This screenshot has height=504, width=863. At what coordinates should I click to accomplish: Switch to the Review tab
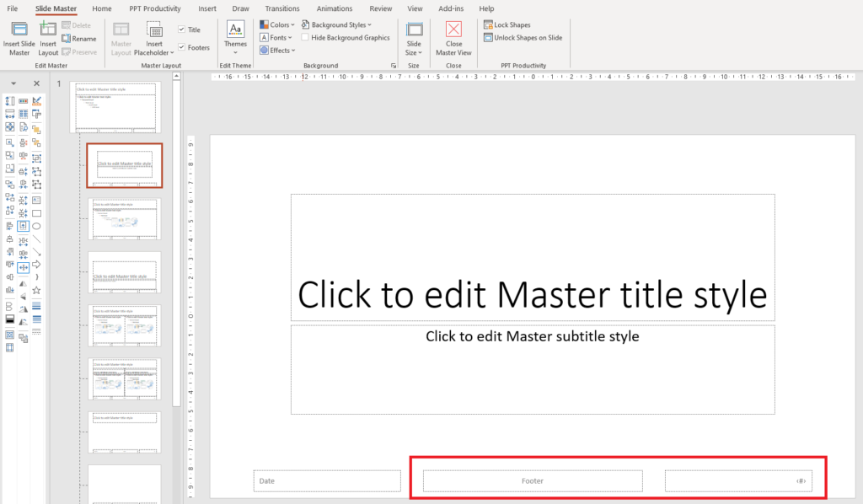click(x=381, y=8)
